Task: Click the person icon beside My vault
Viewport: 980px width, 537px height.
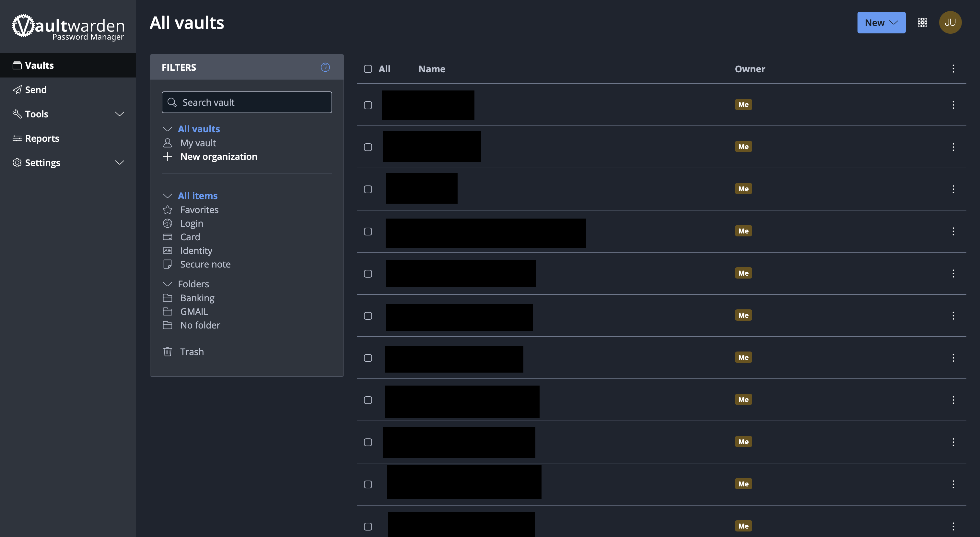Action: point(168,143)
